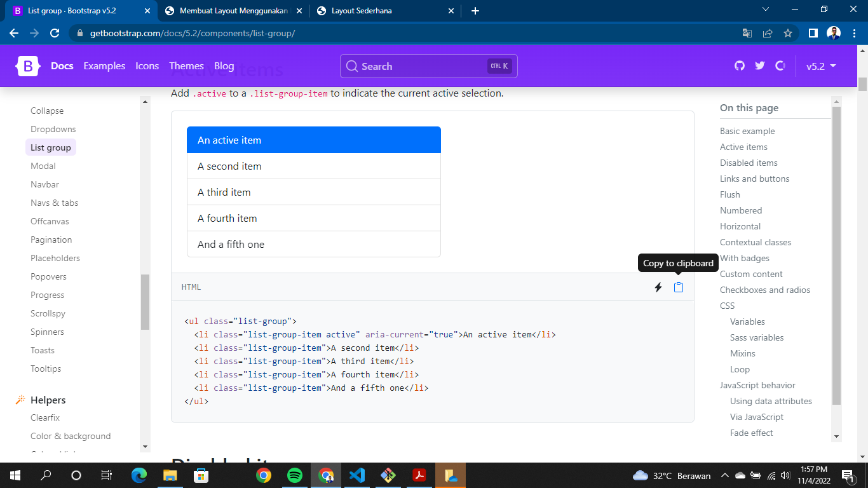
Task: Open Bootstrap Twitter icon link
Action: pos(759,66)
